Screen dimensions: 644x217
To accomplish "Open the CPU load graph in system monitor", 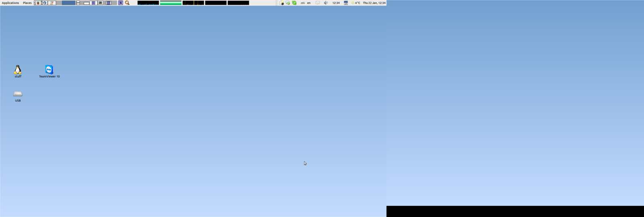I will coord(148,3).
